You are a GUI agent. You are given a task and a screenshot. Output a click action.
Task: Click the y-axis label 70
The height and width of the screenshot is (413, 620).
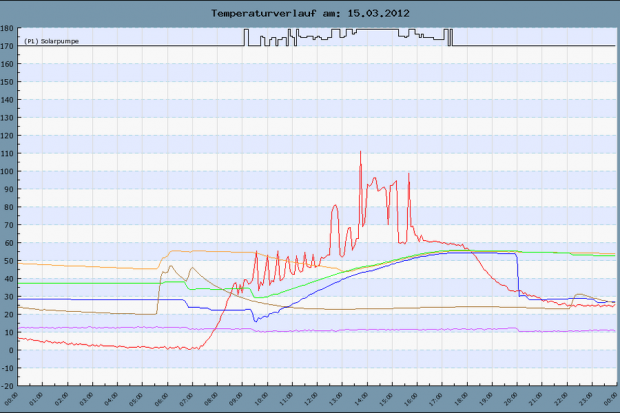9,225
